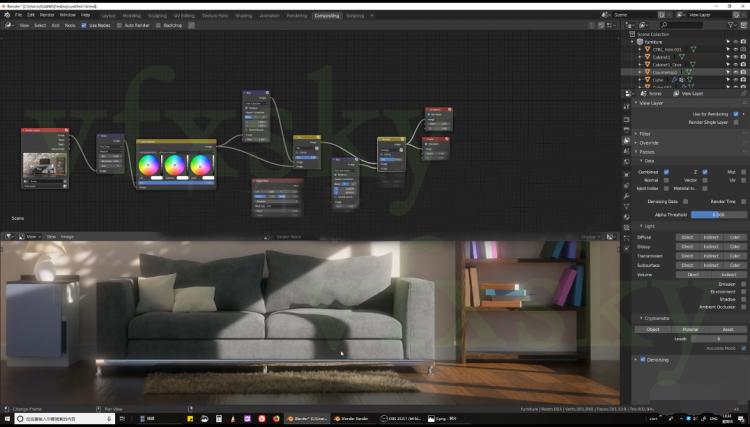Expand the CTRL_Hole.001 object row

640,50
